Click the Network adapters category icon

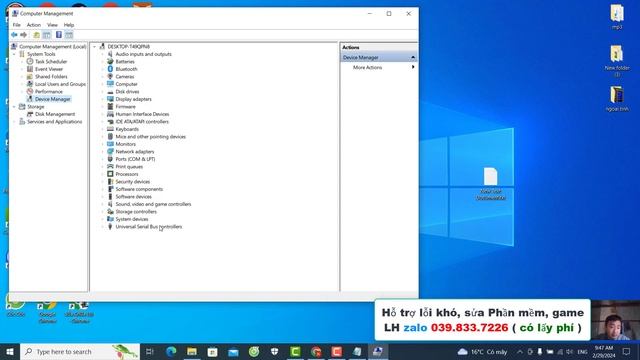pos(110,152)
